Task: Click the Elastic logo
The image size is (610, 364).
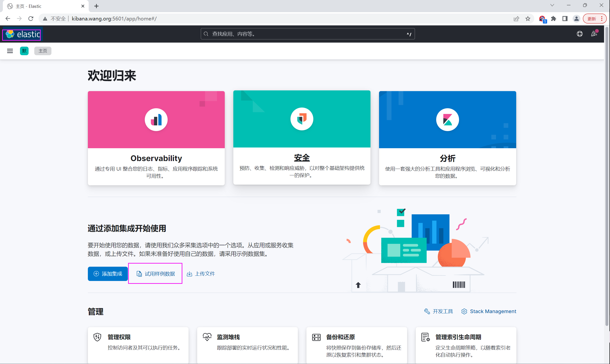Action: point(23,34)
